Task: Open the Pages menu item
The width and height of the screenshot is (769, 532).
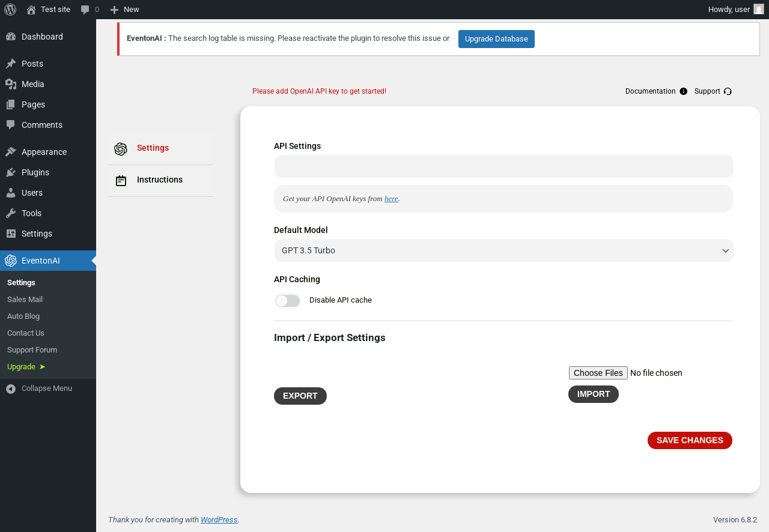Action: tap(48, 104)
